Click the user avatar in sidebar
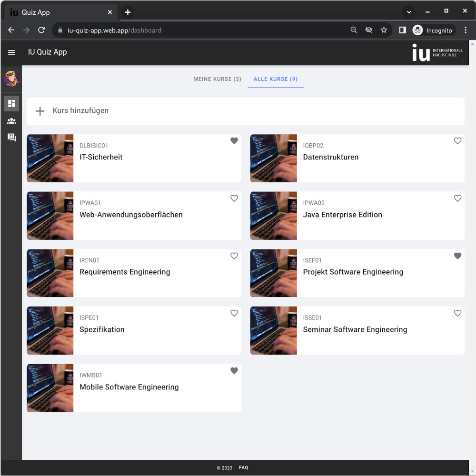 [11, 79]
